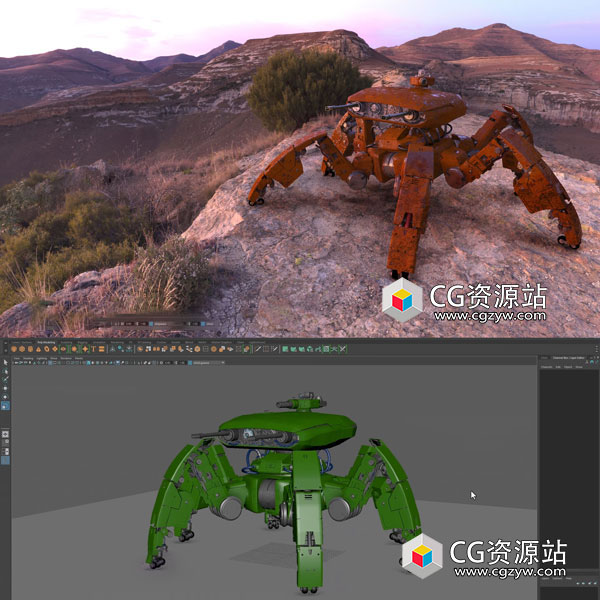The width and height of the screenshot is (600, 600).
Task: Open the Lighting menu in the viewport panel
Action: (41, 358)
